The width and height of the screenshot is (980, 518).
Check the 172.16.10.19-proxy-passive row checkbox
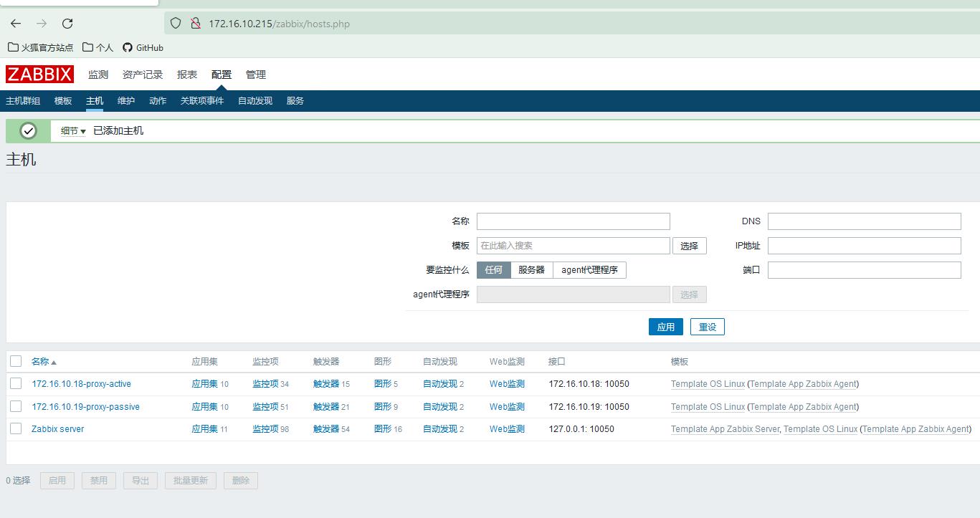(x=16, y=406)
